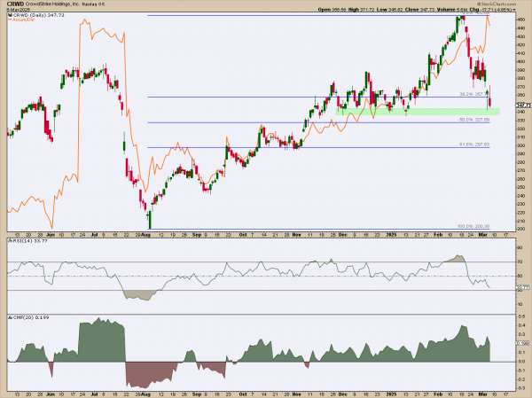This screenshot has height=398, width=532.
Task: Click the CMF(20) 0.199 indicator label
Action: 30,317
